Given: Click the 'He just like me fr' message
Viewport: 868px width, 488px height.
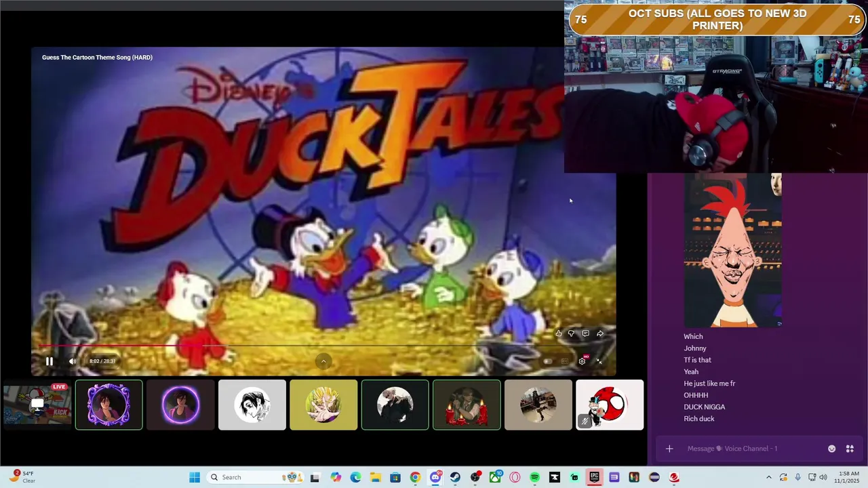Looking at the screenshot, I should click(709, 384).
